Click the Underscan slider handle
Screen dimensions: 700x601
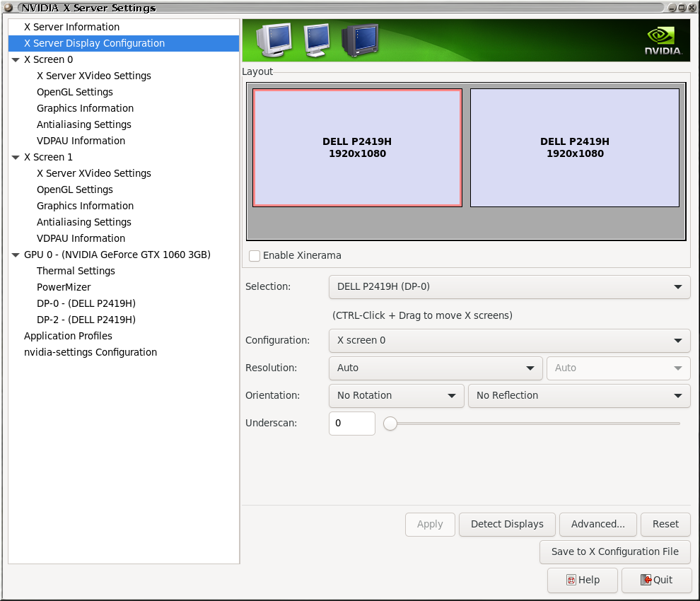(x=390, y=424)
